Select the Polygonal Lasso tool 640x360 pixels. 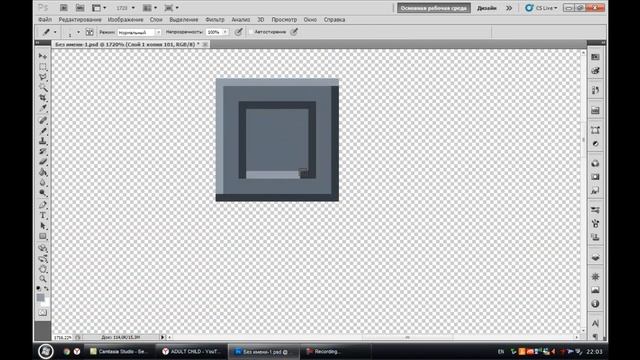(x=42, y=77)
